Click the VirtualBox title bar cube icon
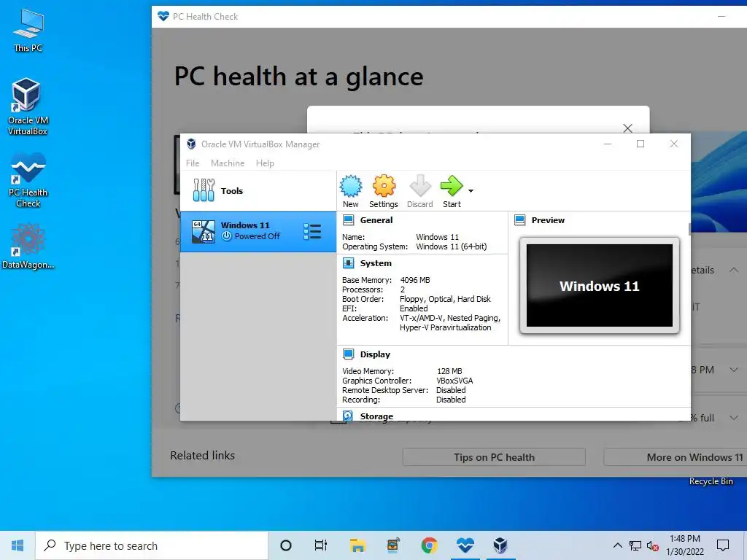 click(x=192, y=144)
